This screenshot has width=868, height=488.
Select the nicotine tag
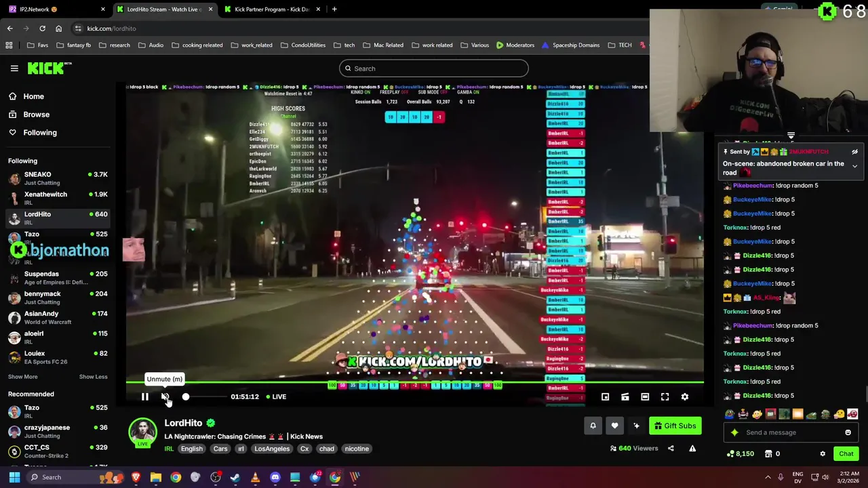click(357, 449)
